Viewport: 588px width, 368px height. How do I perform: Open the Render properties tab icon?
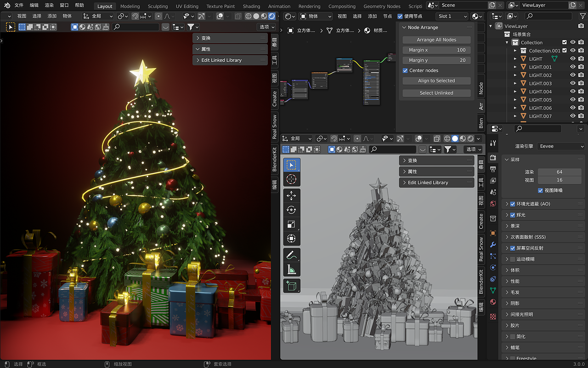(x=493, y=158)
